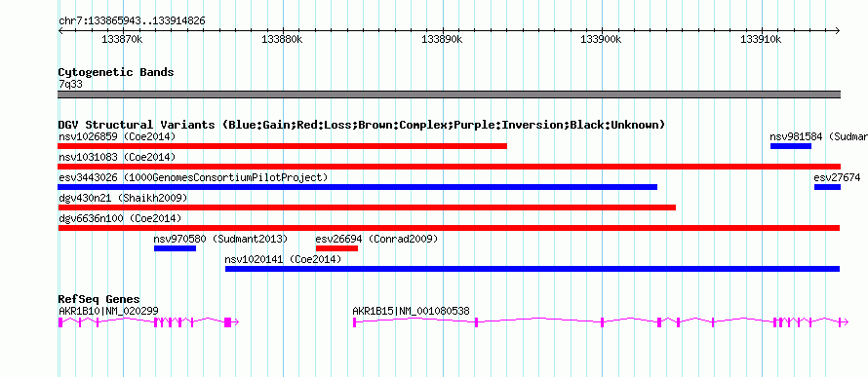Select the red dgv430n21 loss bar
This screenshot has height=377, width=868.
[367, 207]
